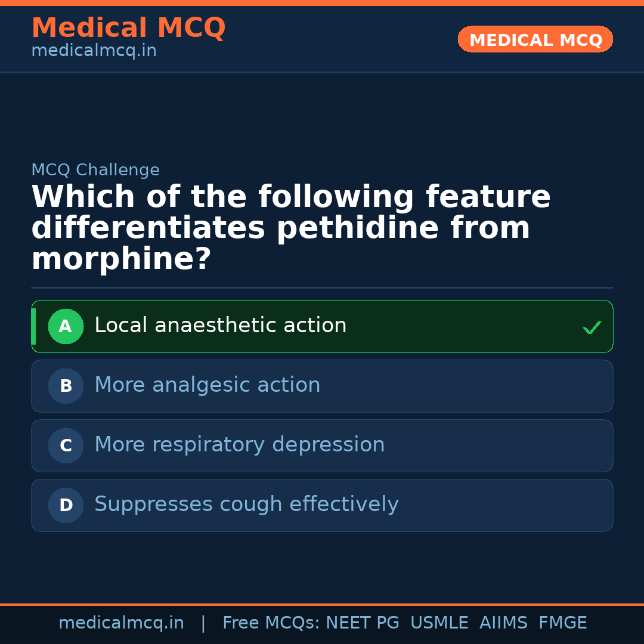
Task: Select the "Suppresses cough effectively" option
Action: (x=246, y=504)
